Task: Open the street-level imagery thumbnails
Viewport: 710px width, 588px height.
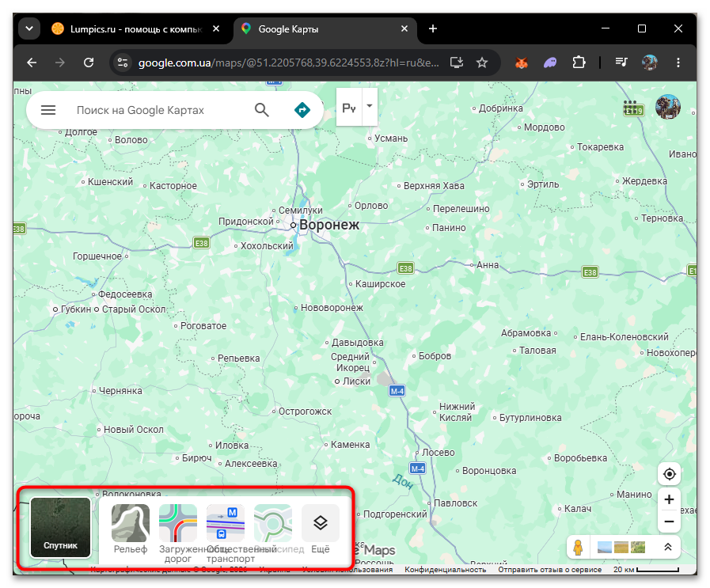Action: click(x=621, y=548)
